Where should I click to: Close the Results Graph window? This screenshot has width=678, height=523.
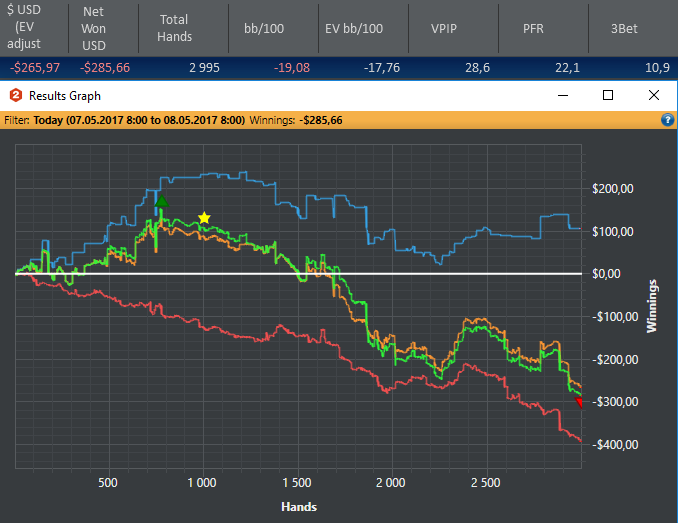tap(654, 95)
